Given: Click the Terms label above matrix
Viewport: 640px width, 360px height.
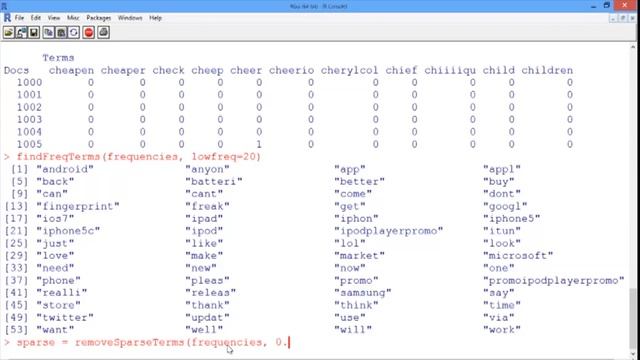Looking at the screenshot, I should click(x=58, y=58).
